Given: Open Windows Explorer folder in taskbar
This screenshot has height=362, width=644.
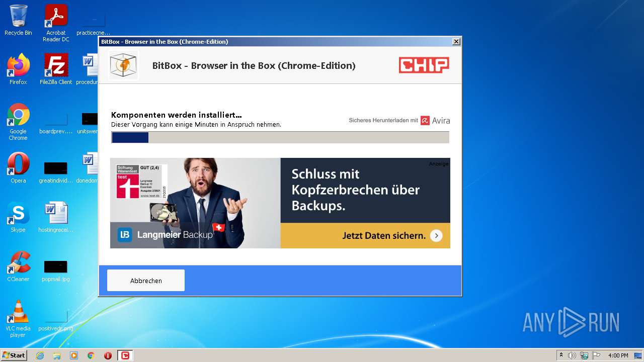Looking at the screenshot, I should click(x=57, y=355).
